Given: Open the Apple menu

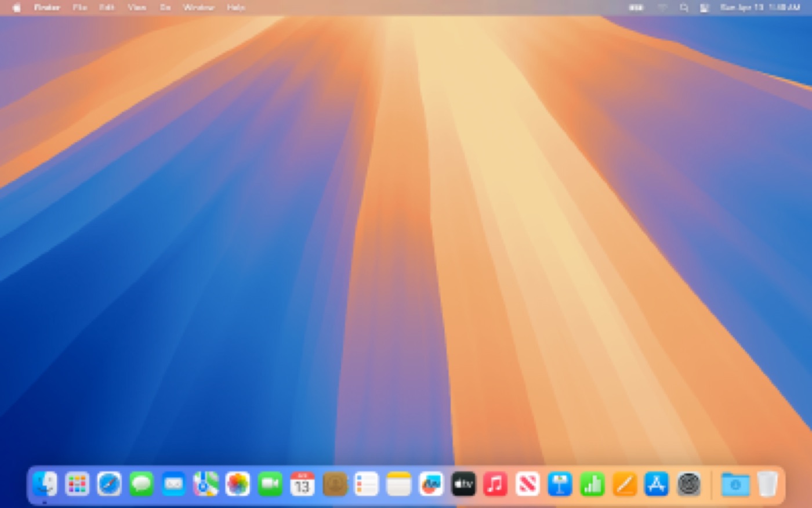Looking at the screenshot, I should click(x=16, y=8).
